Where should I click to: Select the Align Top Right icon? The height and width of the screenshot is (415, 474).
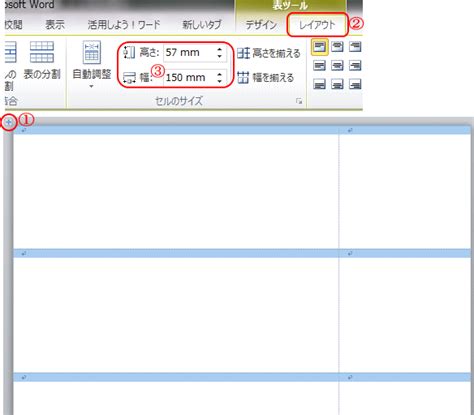pos(355,47)
